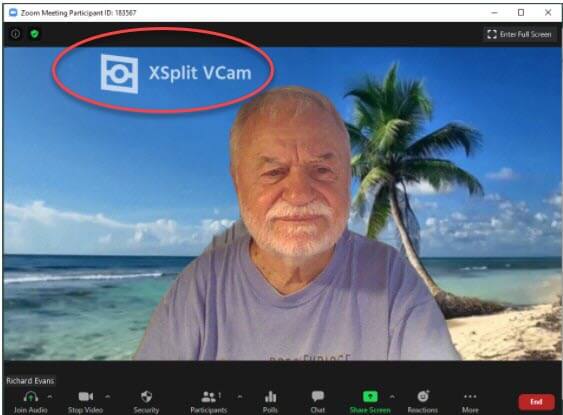Click the red End button

(536, 402)
